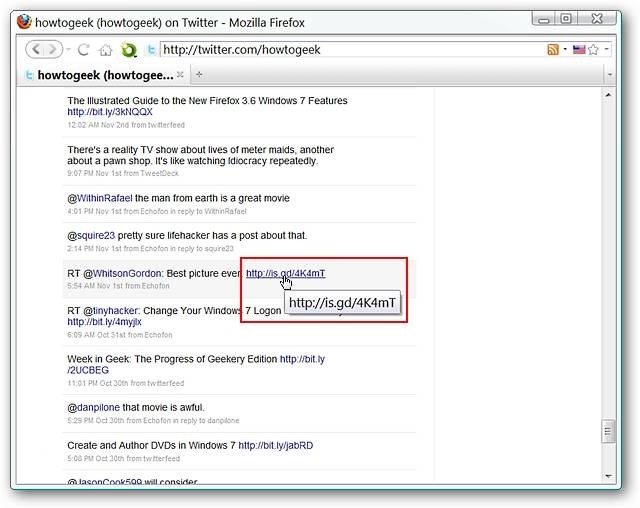Screen dimensions: 640x508
Task: Bookmark this page with the star icon
Action: click(593, 50)
